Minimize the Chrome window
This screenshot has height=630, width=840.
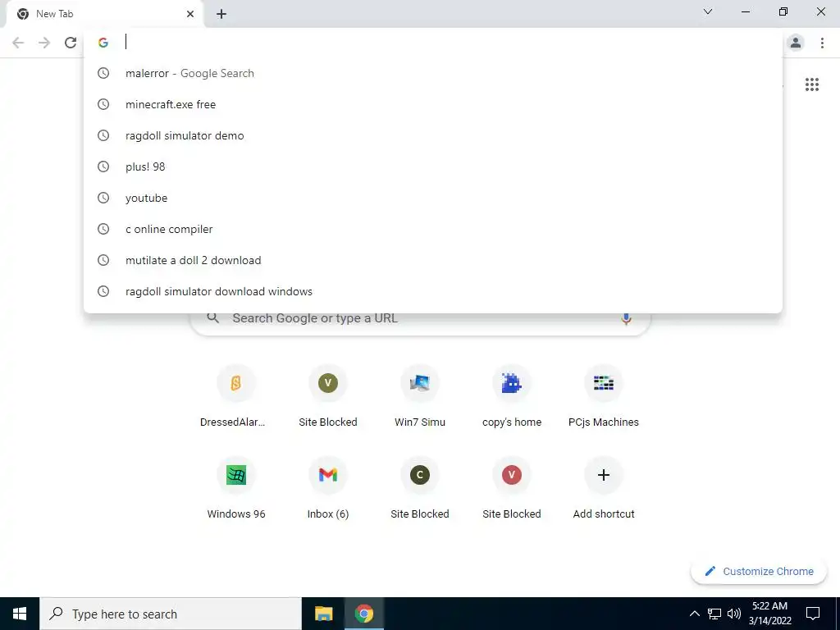[745, 11]
